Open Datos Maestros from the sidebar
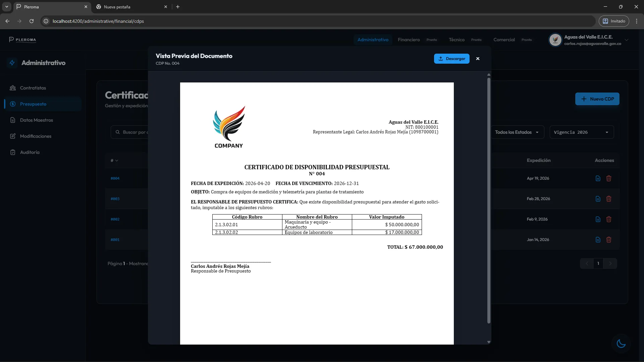This screenshot has width=644, height=362. point(37,120)
